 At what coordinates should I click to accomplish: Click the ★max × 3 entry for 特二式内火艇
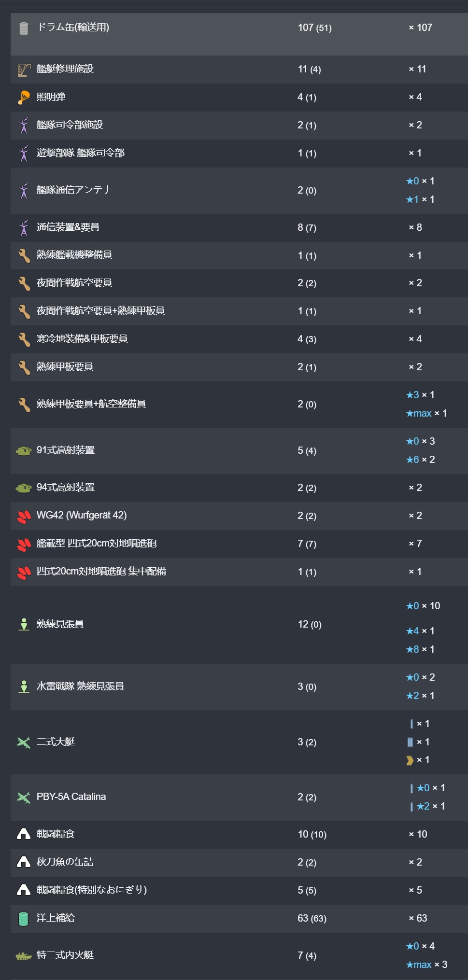[426, 965]
